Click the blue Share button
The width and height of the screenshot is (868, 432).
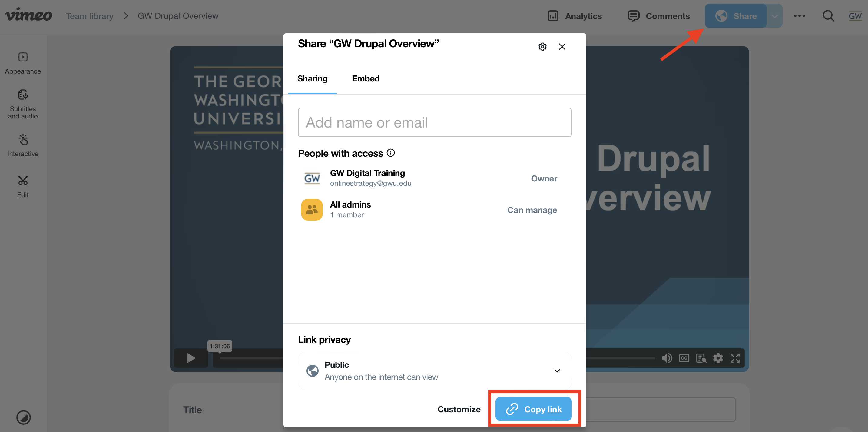pyautogui.click(x=736, y=16)
